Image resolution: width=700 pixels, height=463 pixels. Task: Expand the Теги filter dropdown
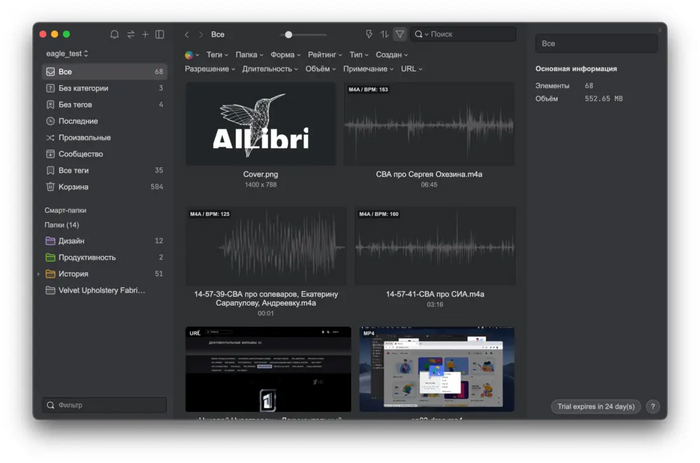[x=217, y=55]
